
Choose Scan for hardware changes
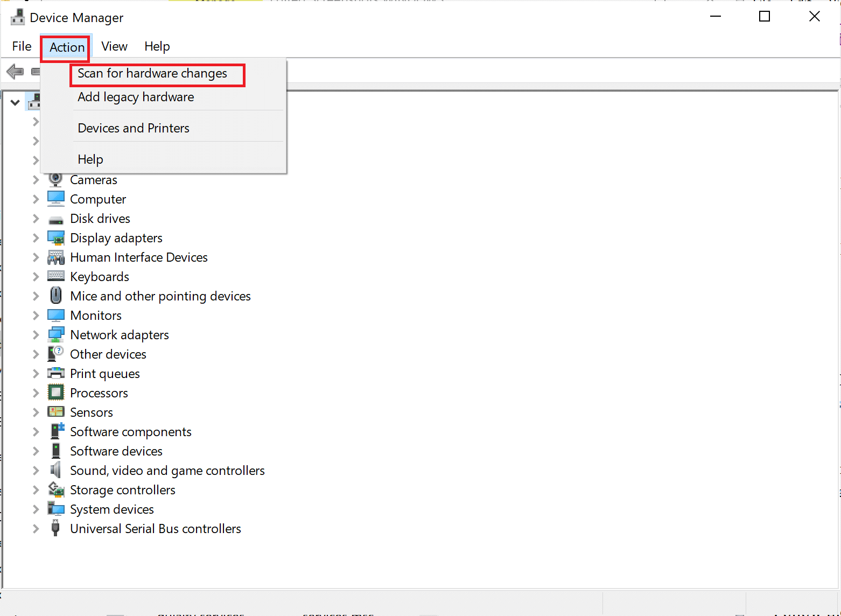(152, 73)
